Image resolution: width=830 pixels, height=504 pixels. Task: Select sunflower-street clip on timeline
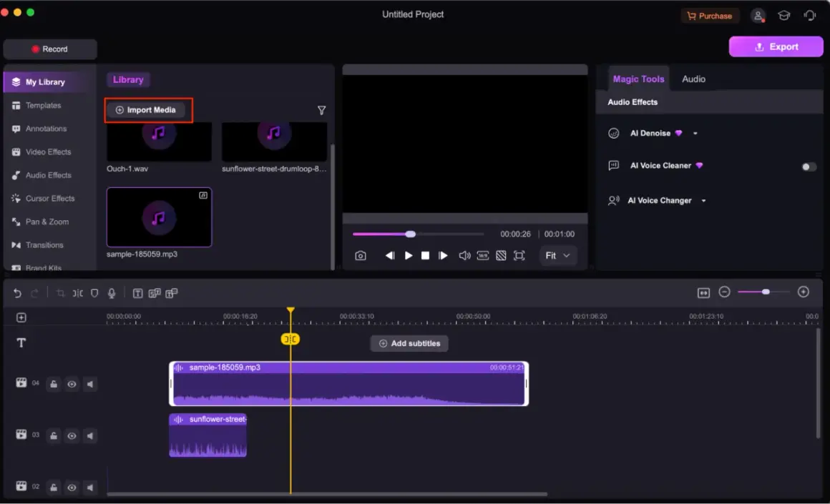point(208,435)
